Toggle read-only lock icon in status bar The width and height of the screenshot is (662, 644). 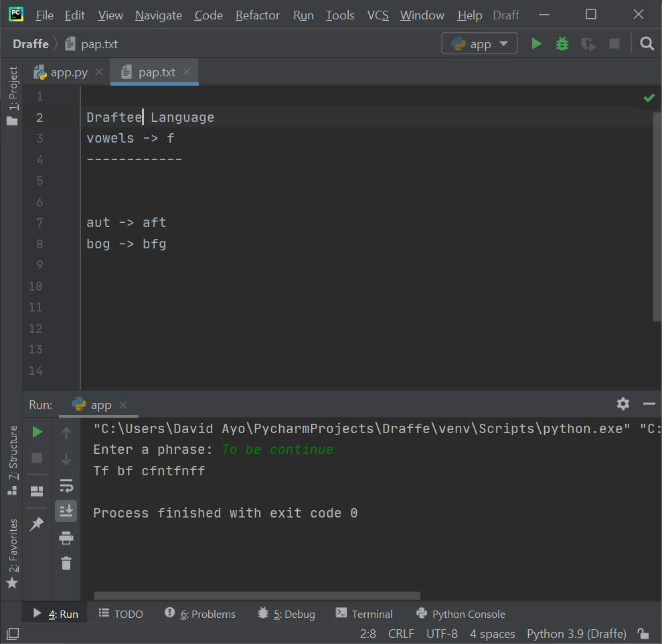pyautogui.click(x=643, y=633)
